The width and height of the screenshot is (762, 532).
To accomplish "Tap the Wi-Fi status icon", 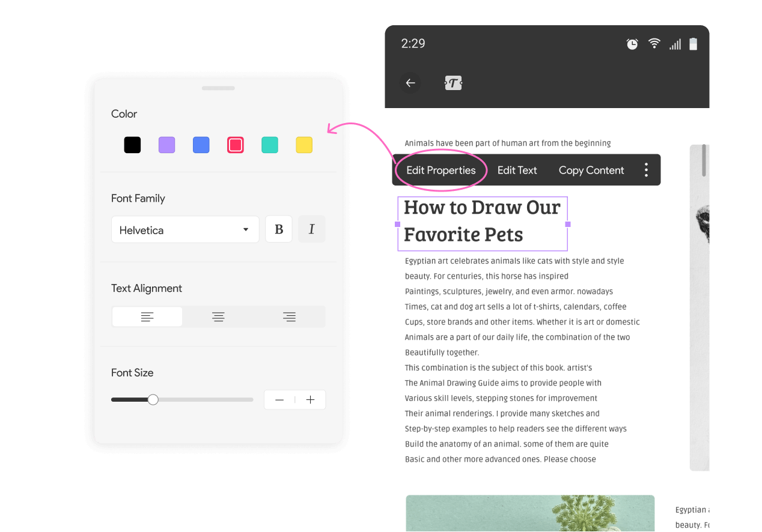I will pos(654,44).
